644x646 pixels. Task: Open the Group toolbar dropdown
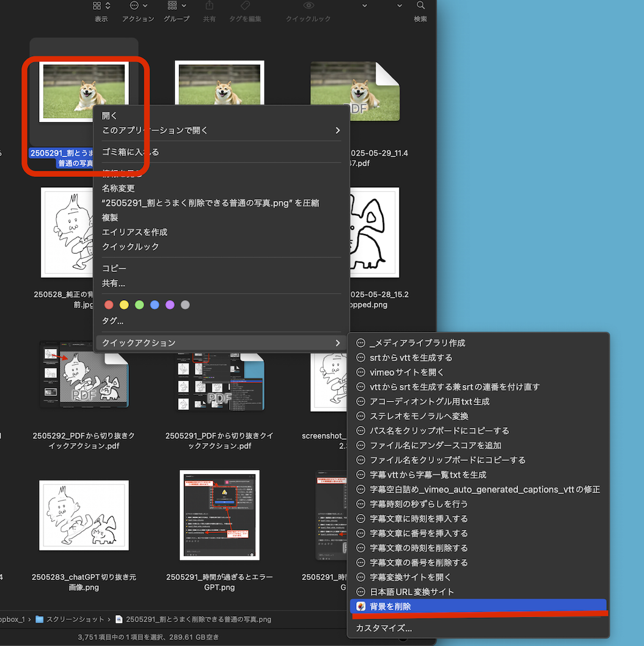pos(176,6)
